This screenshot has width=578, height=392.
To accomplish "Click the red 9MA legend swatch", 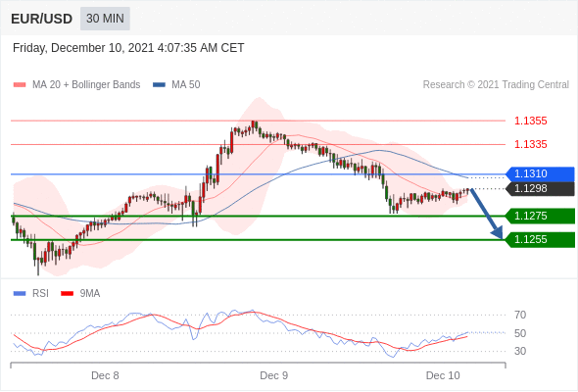I will tap(67, 294).
